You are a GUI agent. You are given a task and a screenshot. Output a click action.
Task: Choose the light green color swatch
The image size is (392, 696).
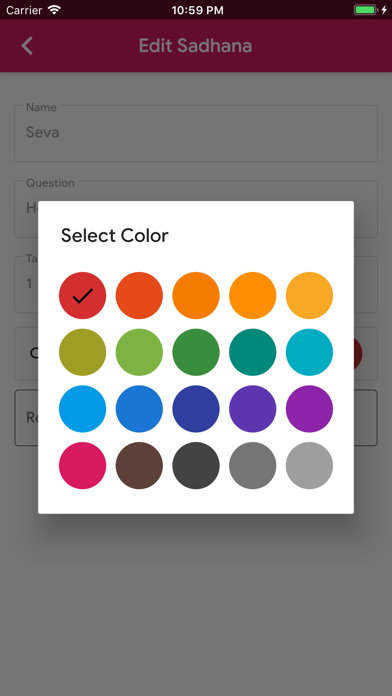click(x=139, y=352)
